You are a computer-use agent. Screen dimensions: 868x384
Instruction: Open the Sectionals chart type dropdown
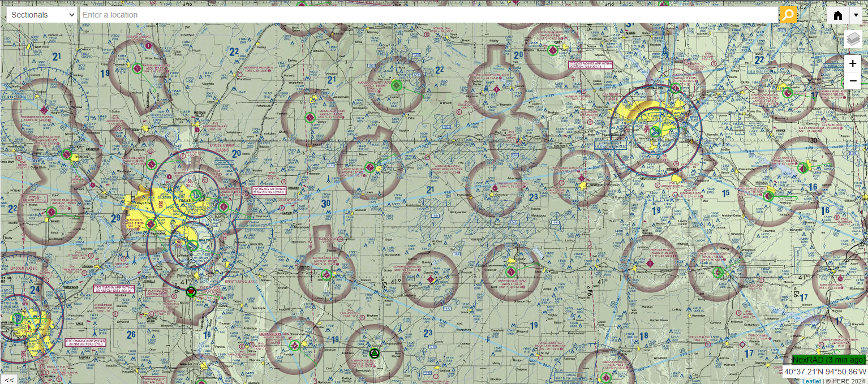[42, 15]
